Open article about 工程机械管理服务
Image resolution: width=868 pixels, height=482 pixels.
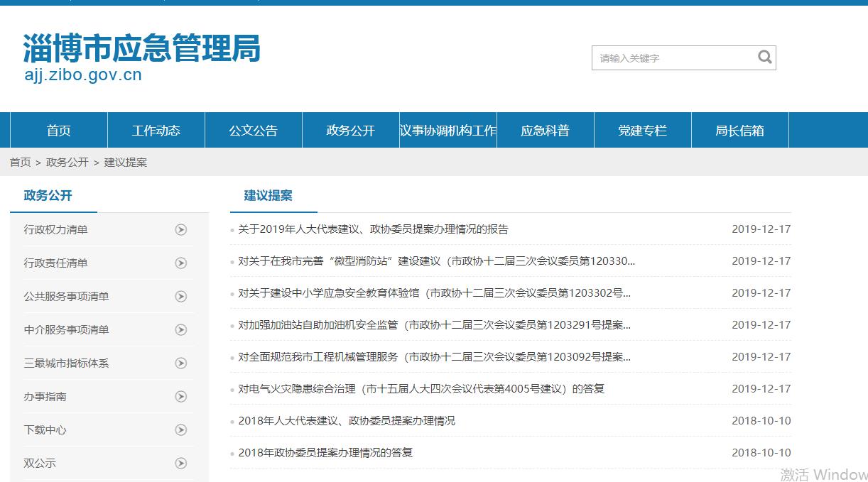click(435, 356)
